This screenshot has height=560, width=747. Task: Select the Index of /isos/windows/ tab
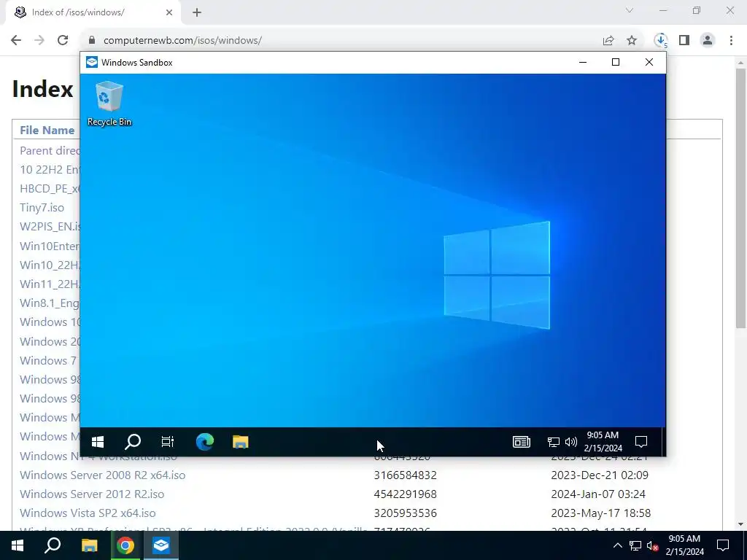click(x=93, y=12)
